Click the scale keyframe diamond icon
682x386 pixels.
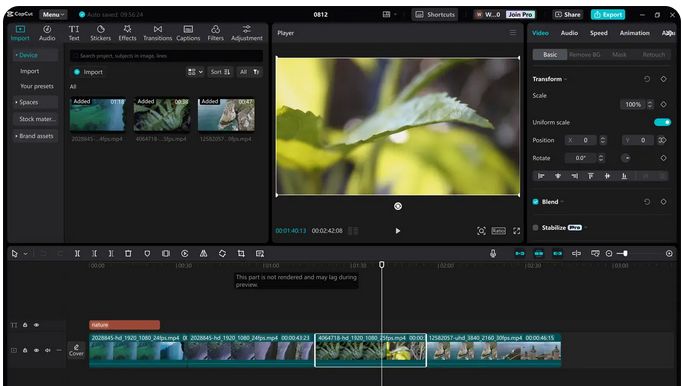click(663, 104)
